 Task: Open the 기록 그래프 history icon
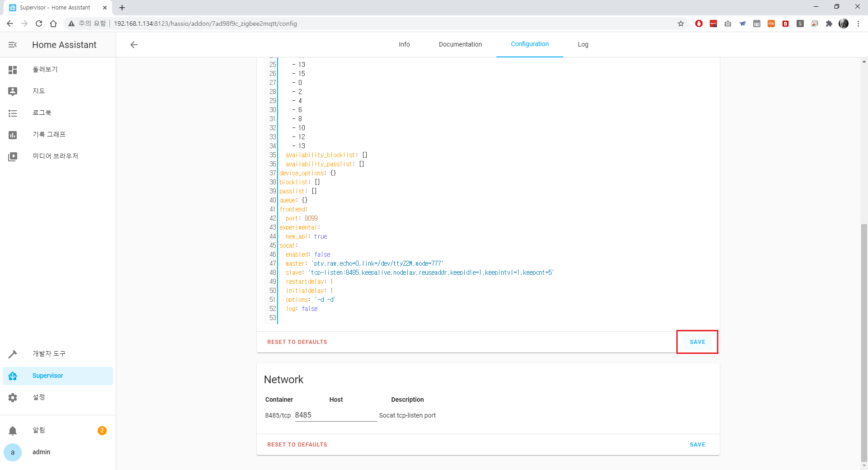pos(13,135)
